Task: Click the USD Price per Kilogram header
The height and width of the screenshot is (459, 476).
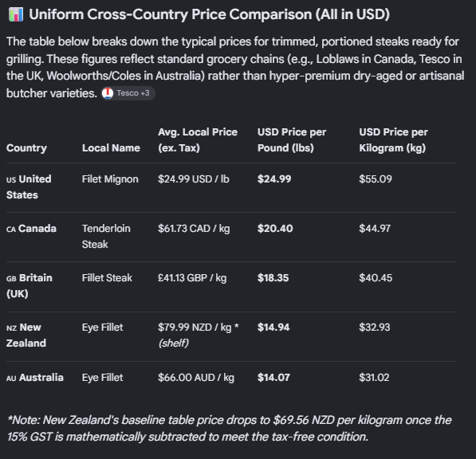Action: pos(393,140)
